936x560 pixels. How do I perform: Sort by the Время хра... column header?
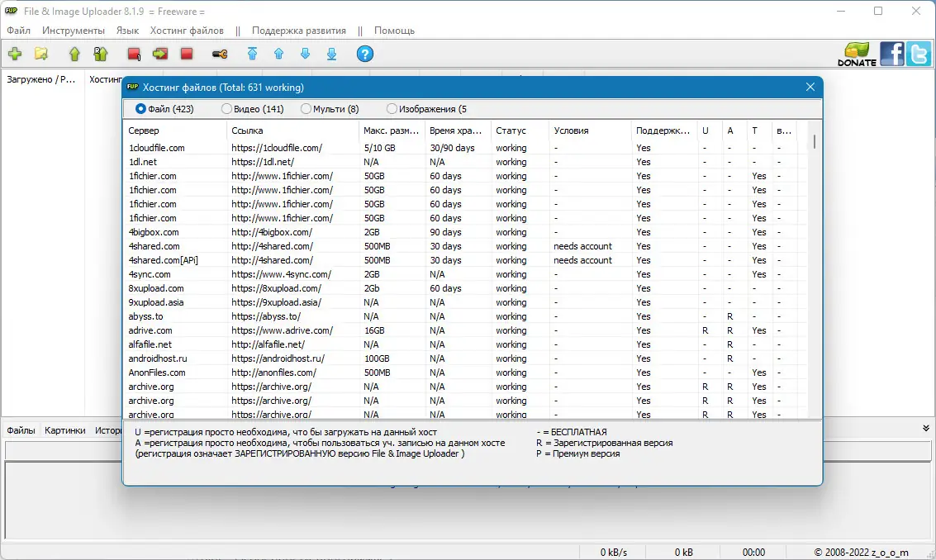[x=457, y=131]
